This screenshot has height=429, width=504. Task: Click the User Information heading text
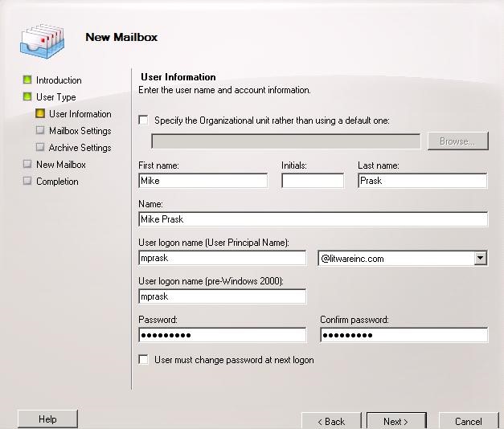178,77
